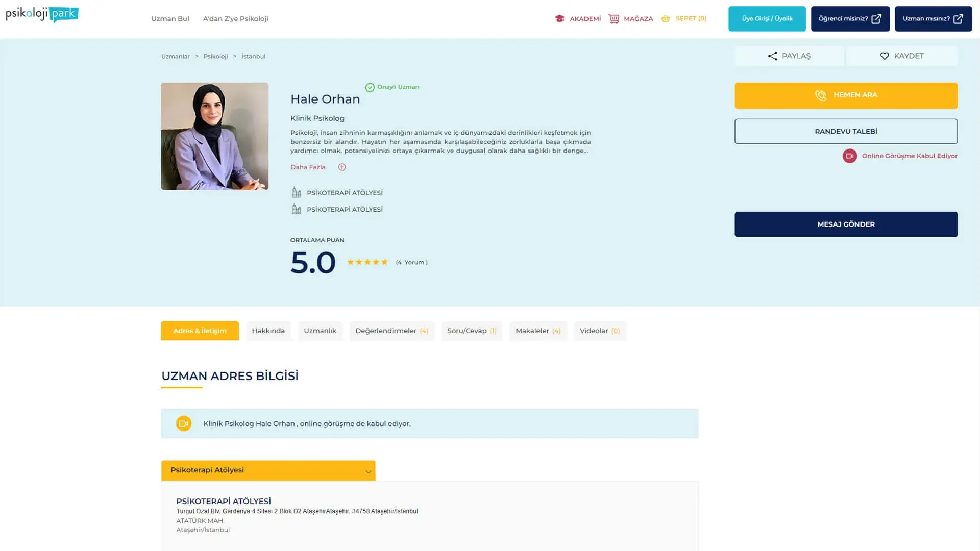Click the share icon next to Paylaş
Screen dimensions: 980x551
click(773, 56)
